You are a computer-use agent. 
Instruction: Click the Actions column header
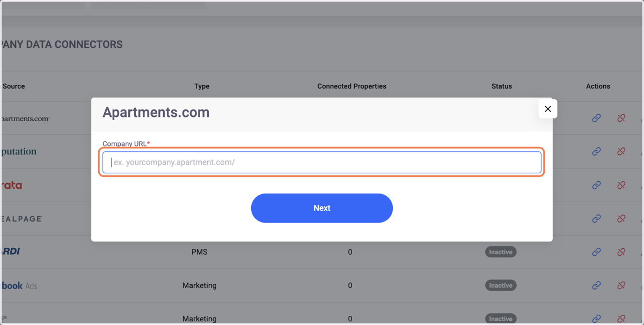tap(598, 86)
